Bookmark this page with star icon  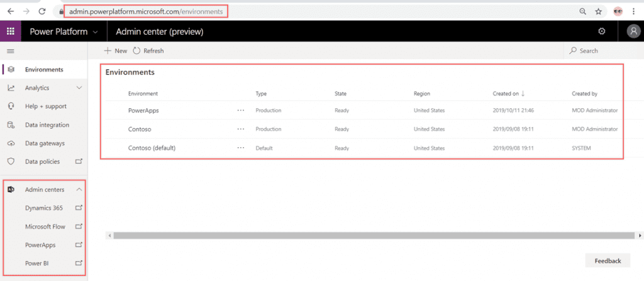[x=598, y=11]
